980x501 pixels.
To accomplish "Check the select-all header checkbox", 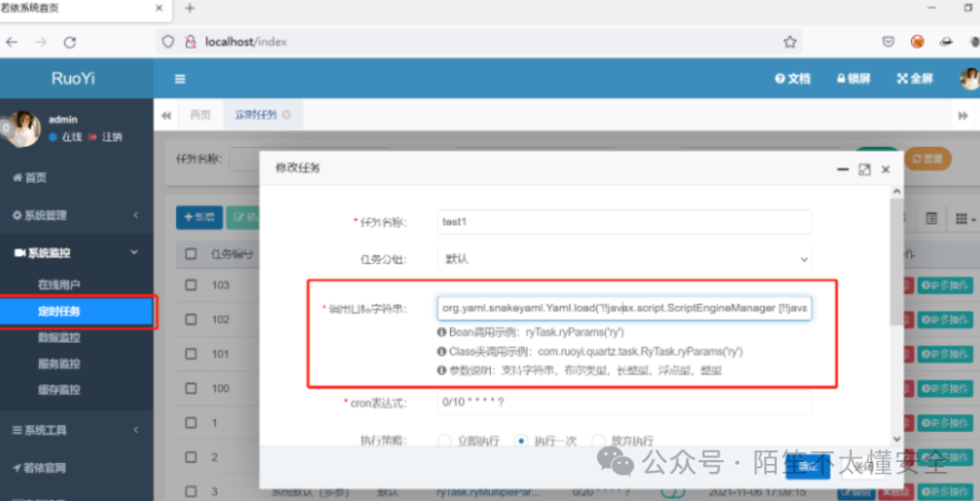I will click(191, 254).
